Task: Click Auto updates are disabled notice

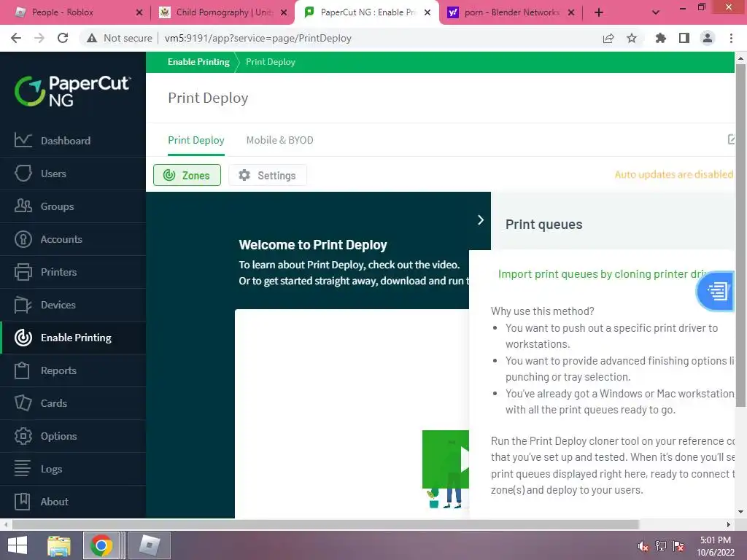Action: point(674,174)
